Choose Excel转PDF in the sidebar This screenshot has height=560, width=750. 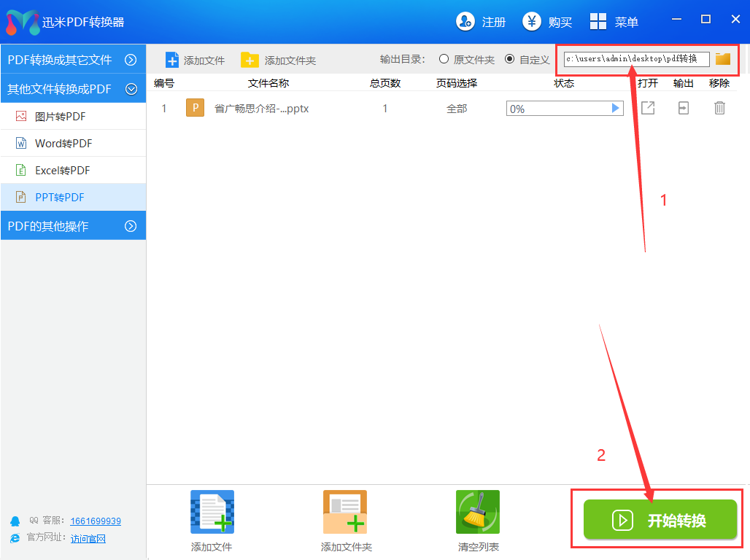point(63,170)
